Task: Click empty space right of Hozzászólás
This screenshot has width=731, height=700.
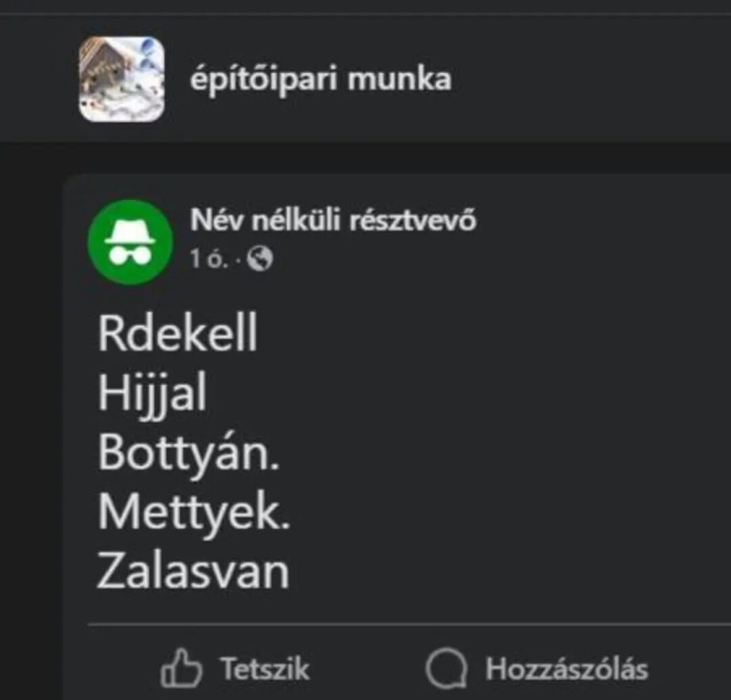Action: (x=690, y=669)
